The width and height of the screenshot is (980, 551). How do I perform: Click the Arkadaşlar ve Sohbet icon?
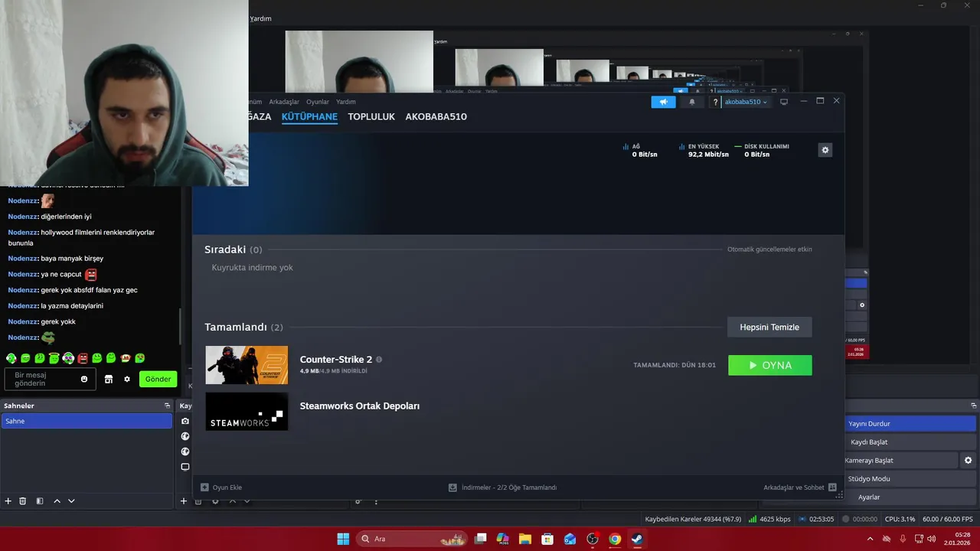832,487
